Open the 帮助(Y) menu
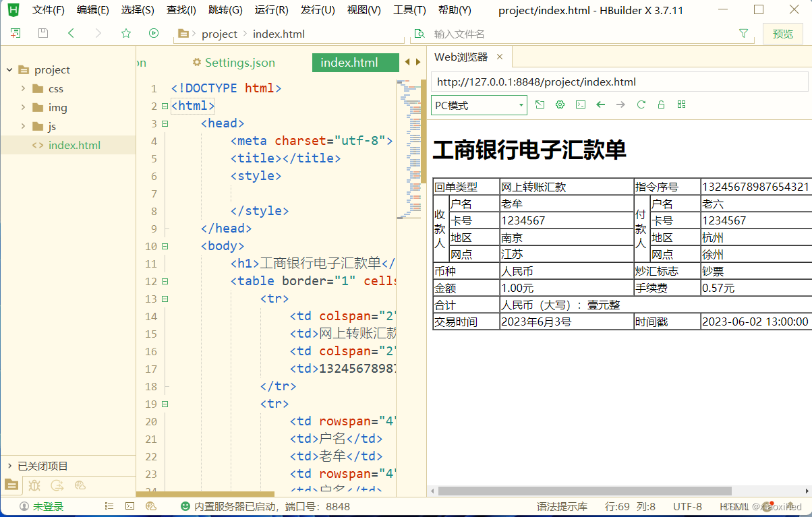Image resolution: width=812 pixels, height=517 pixels. (455, 10)
